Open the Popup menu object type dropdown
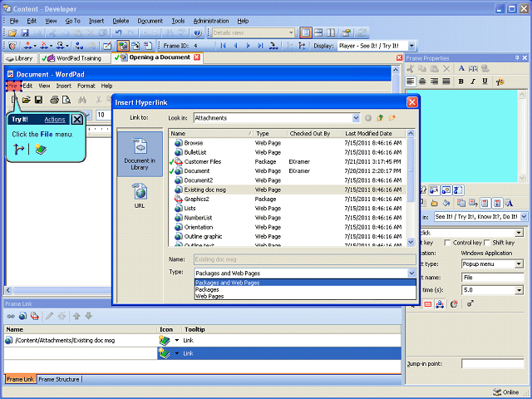Viewport: 532px width, 399px height. (x=519, y=264)
